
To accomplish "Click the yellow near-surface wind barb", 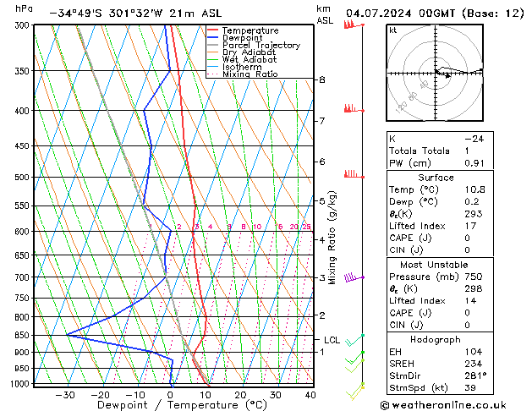I will tap(355, 393).
